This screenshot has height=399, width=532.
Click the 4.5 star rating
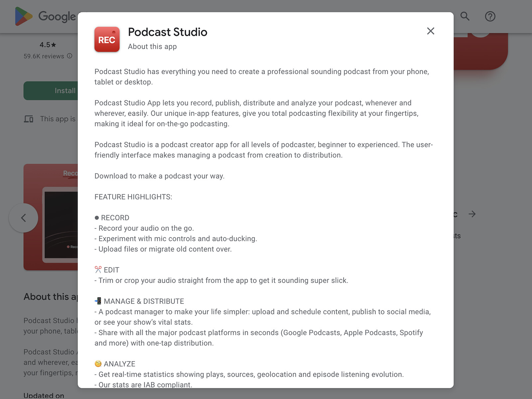(x=48, y=45)
